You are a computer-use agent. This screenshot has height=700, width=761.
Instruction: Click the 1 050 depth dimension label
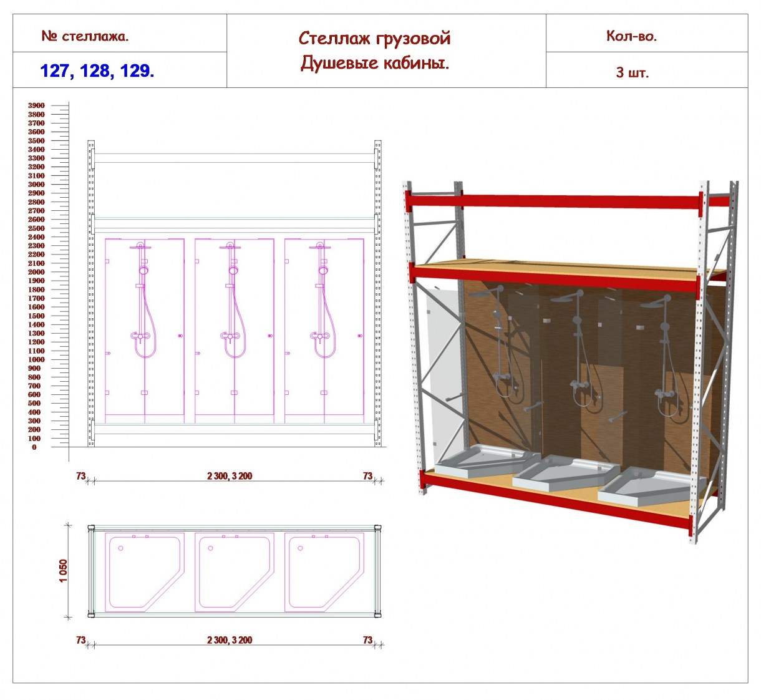pyautogui.click(x=63, y=571)
